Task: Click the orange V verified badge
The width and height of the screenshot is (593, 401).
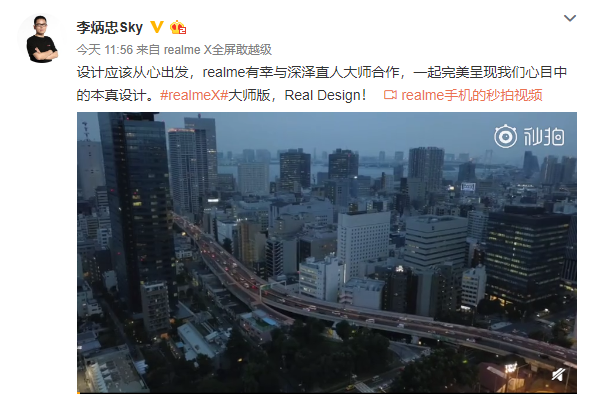Action: click(157, 27)
